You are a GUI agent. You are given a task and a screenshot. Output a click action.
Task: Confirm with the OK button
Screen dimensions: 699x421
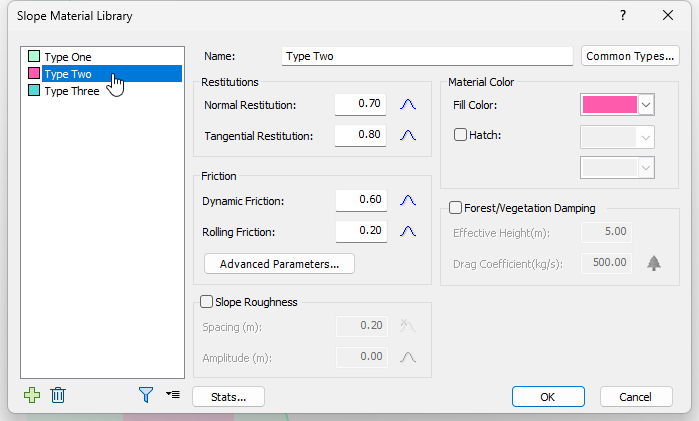(x=548, y=397)
